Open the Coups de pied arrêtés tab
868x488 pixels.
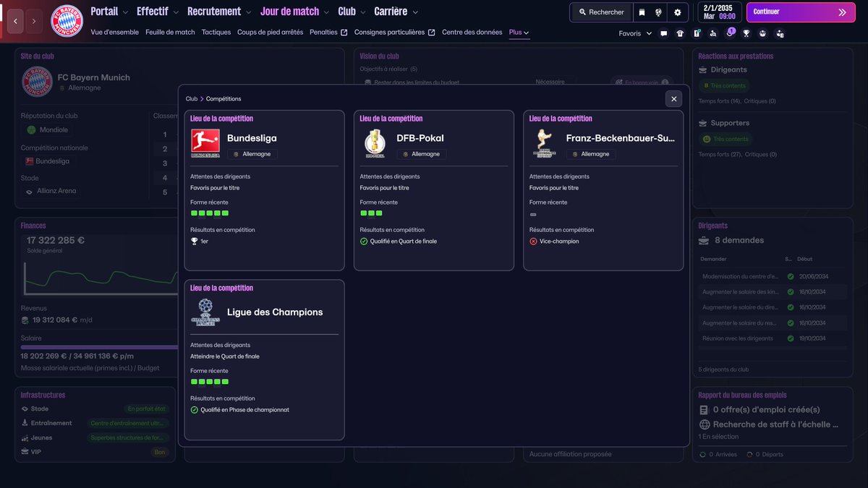[x=270, y=33]
